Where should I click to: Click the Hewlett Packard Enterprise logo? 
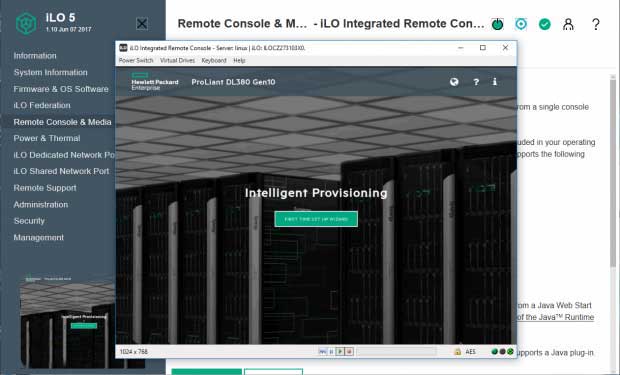click(x=155, y=81)
